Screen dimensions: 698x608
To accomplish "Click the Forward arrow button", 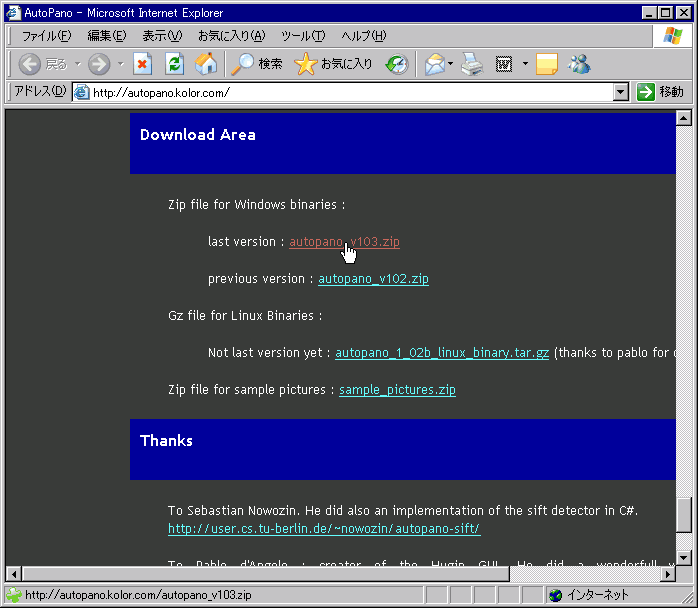I will [x=99, y=64].
